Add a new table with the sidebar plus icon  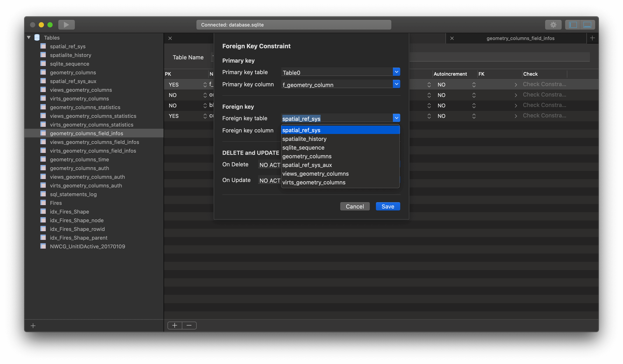[33, 326]
